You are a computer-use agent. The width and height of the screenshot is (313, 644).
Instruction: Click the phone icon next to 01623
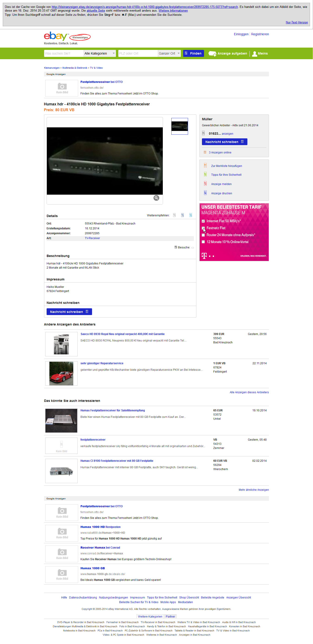(203, 133)
